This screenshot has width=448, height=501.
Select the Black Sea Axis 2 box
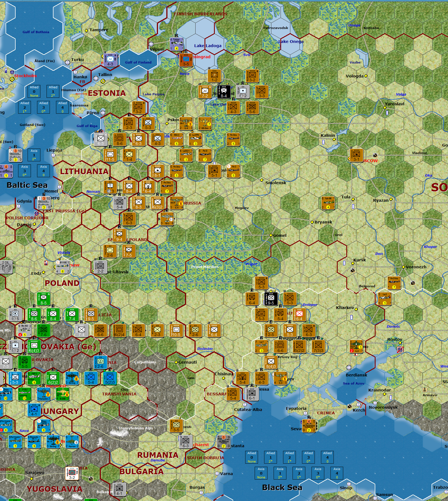point(299,473)
